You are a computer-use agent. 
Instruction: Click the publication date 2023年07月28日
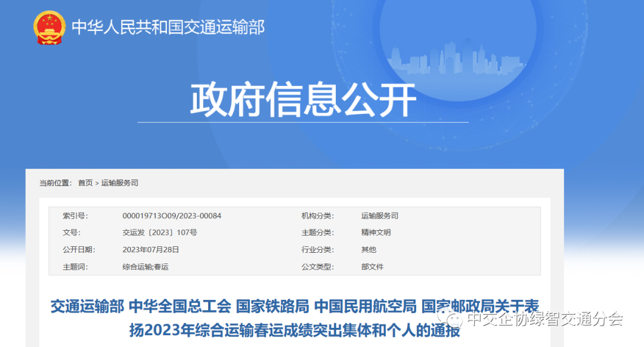click(150, 250)
